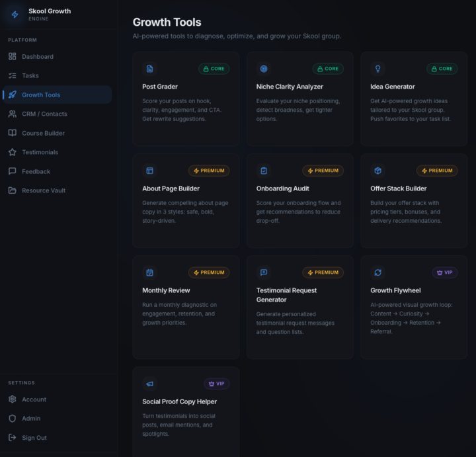Open the Post Grader tool title
Viewport: 476px width, 457px height.
160,87
